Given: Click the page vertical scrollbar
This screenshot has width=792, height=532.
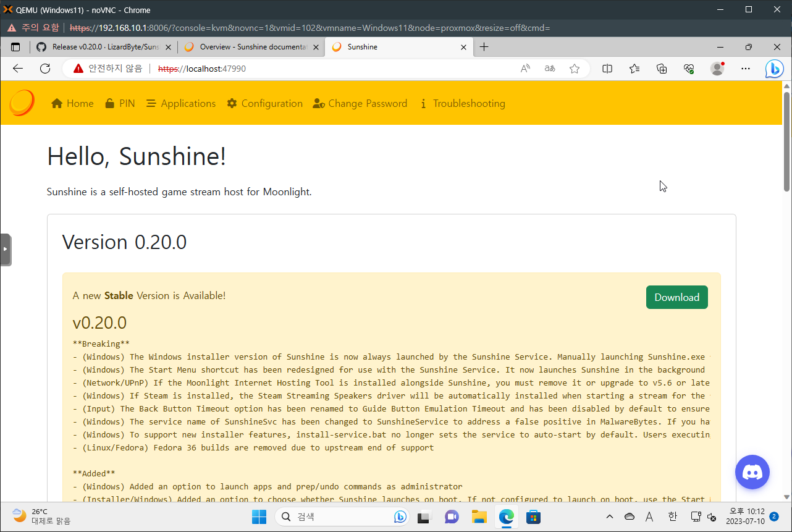Looking at the screenshot, I should pyautogui.click(x=786, y=142).
